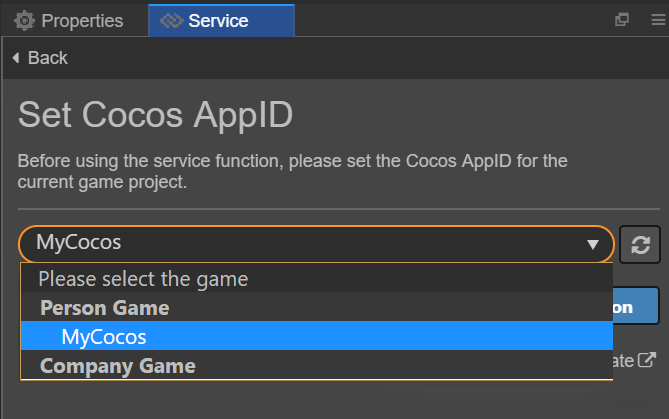
Task: Switch to the Properties tab
Action: tap(70, 20)
